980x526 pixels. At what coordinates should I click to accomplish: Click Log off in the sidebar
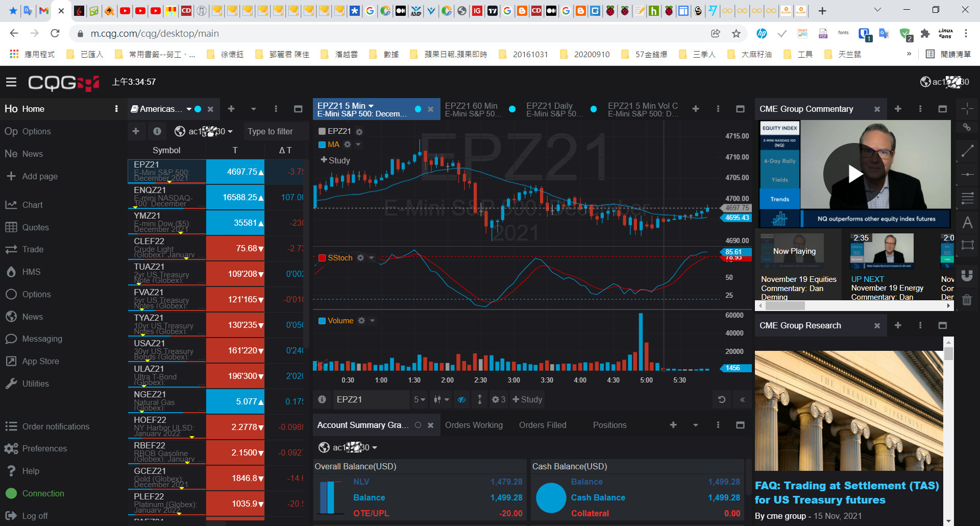point(26,516)
